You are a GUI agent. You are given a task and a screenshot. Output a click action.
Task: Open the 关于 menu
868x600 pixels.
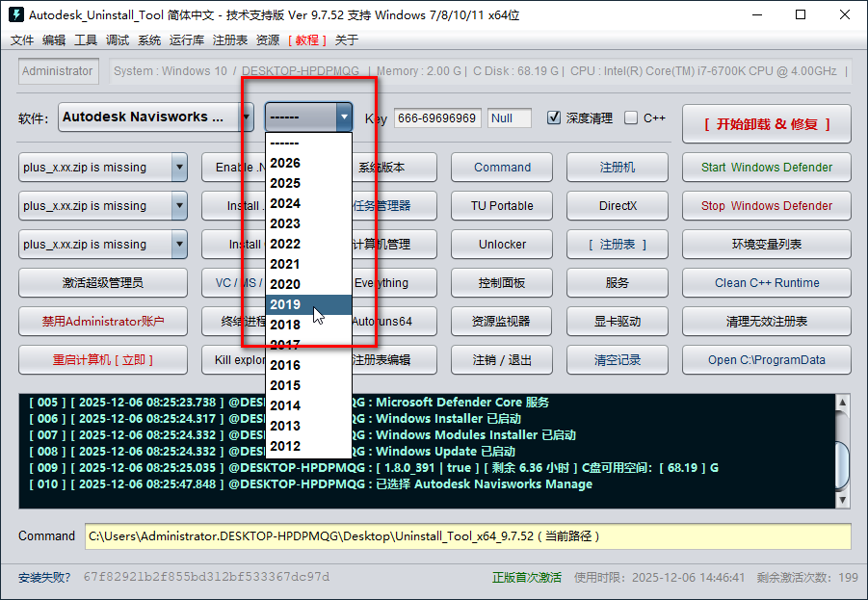tap(347, 39)
